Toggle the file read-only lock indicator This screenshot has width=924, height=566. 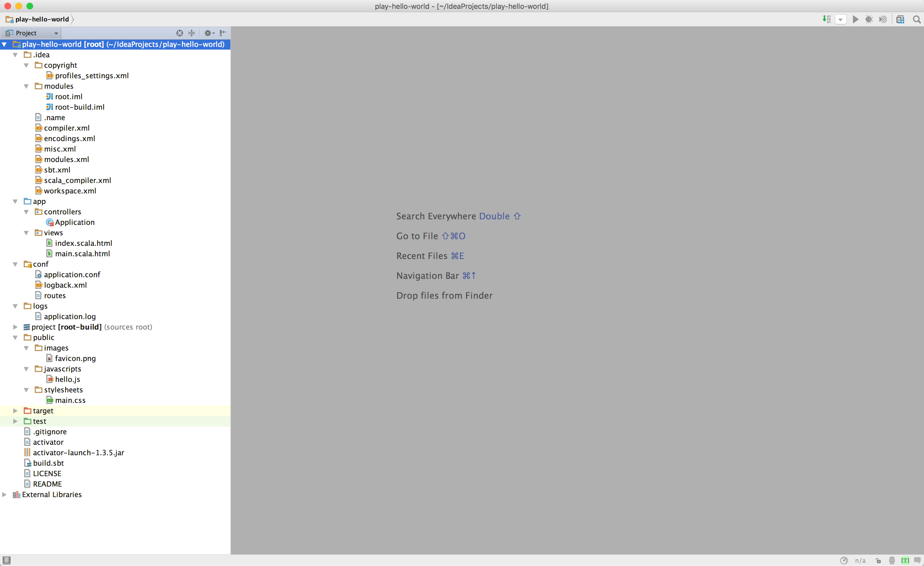(878, 560)
